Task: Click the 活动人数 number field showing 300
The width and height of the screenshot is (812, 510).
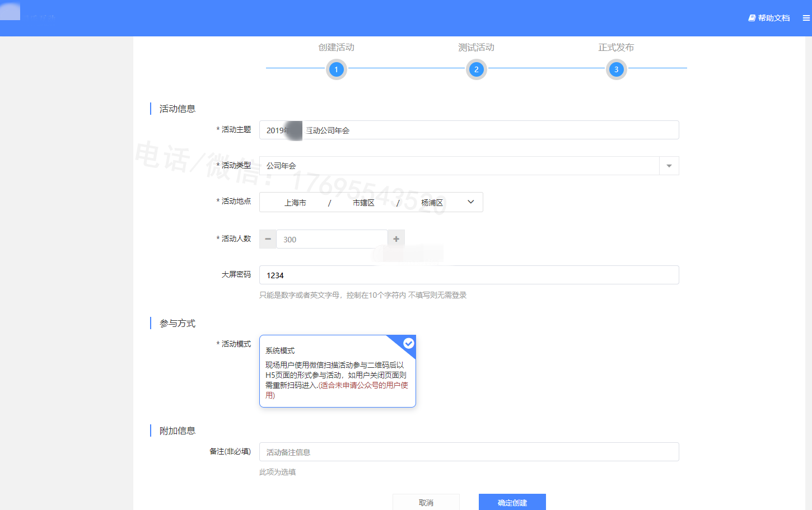Action: pyautogui.click(x=332, y=239)
